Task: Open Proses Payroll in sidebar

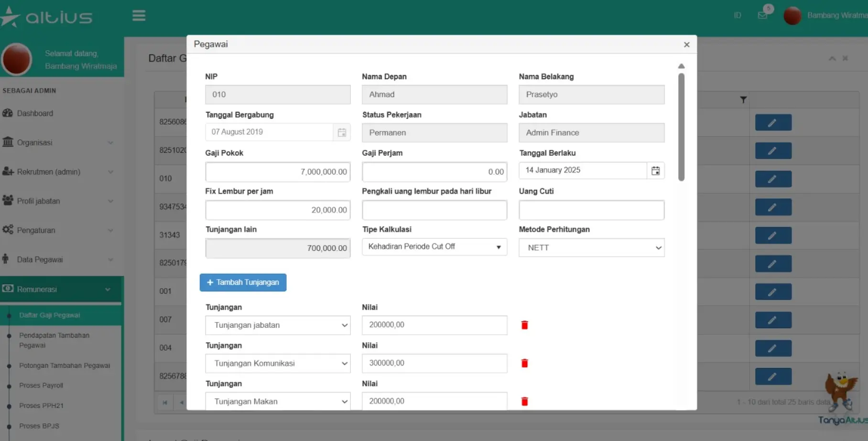Action: click(x=41, y=386)
